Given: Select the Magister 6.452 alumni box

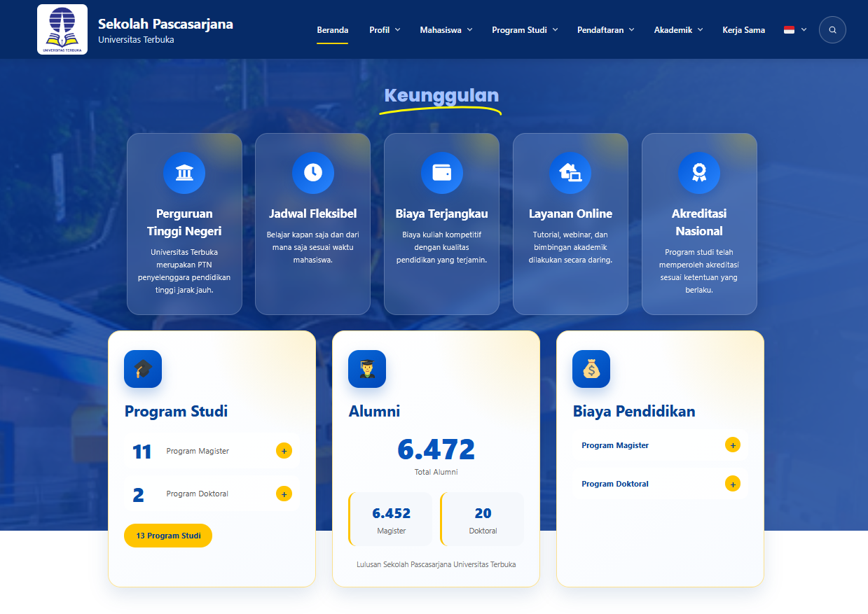Looking at the screenshot, I should tap(392, 519).
